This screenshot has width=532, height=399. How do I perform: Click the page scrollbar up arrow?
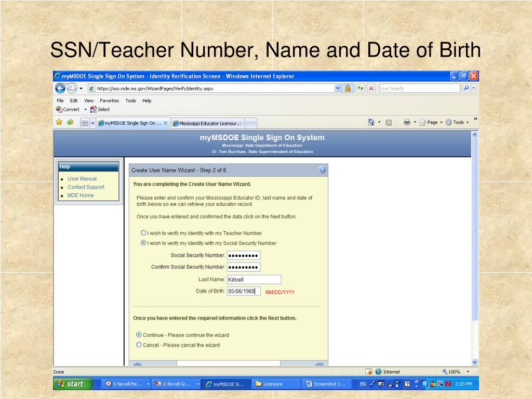[475, 135]
